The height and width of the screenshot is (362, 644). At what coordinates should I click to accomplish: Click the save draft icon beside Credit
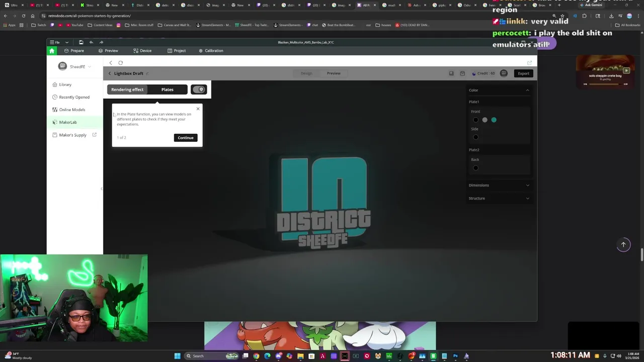[451, 73]
